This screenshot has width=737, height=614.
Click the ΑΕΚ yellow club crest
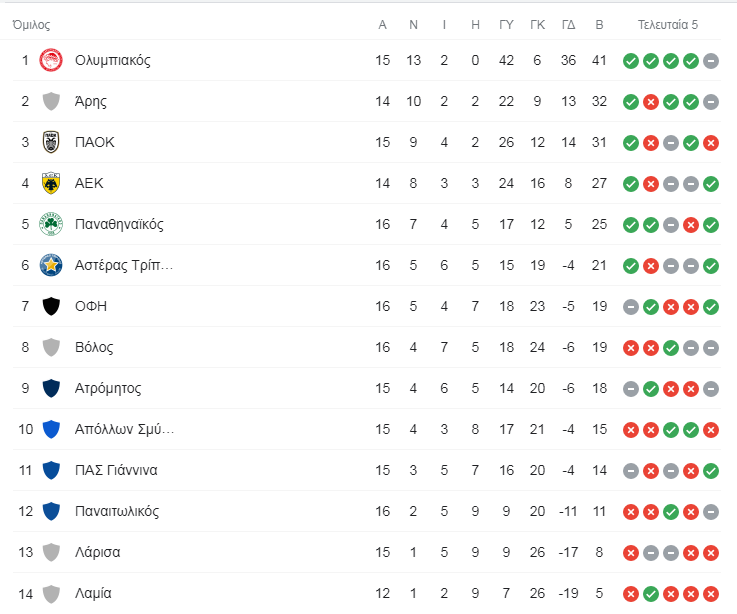tap(51, 183)
